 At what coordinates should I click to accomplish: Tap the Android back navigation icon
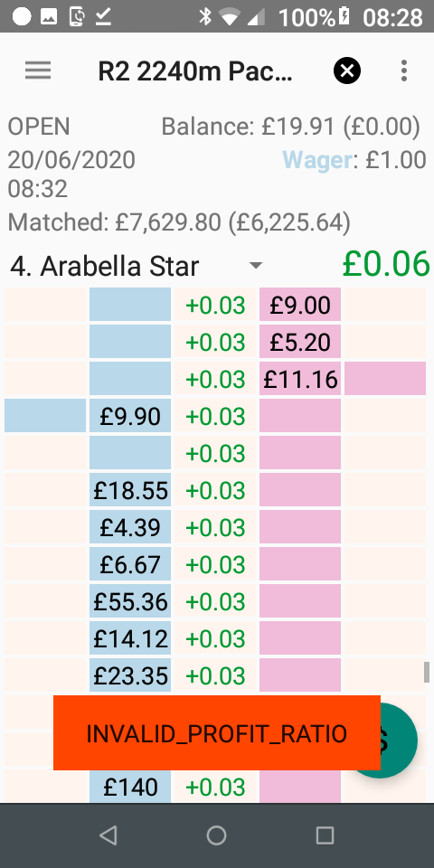pos(108,835)
